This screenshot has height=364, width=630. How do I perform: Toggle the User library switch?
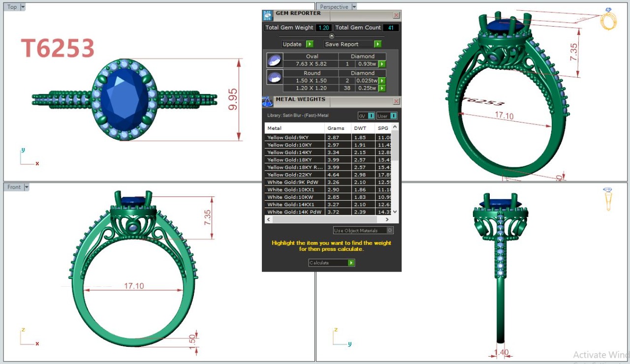[387, 116]
